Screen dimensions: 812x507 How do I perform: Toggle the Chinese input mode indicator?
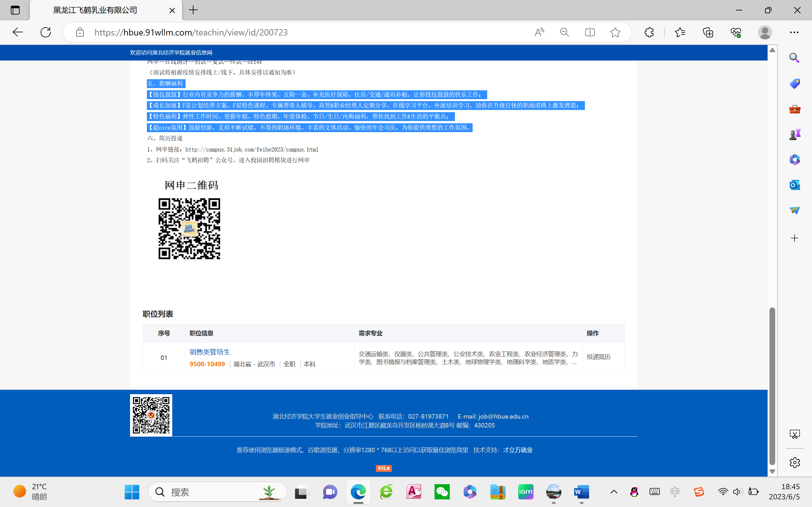point(675,492)
